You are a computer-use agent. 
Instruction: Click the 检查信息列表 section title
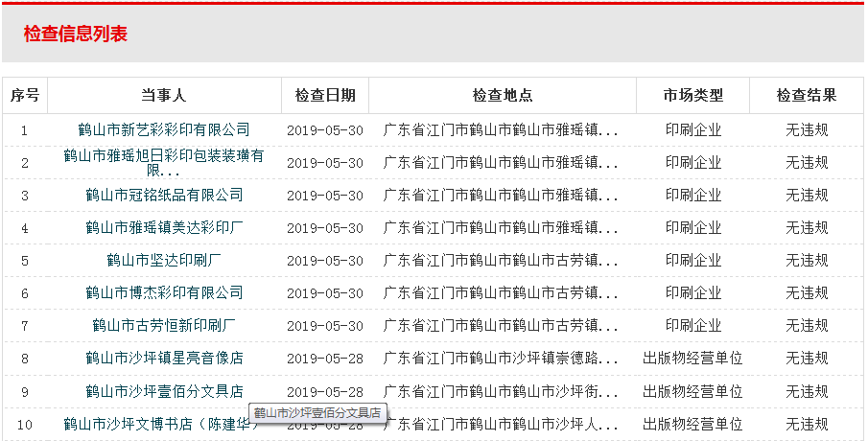click(76, 35)
